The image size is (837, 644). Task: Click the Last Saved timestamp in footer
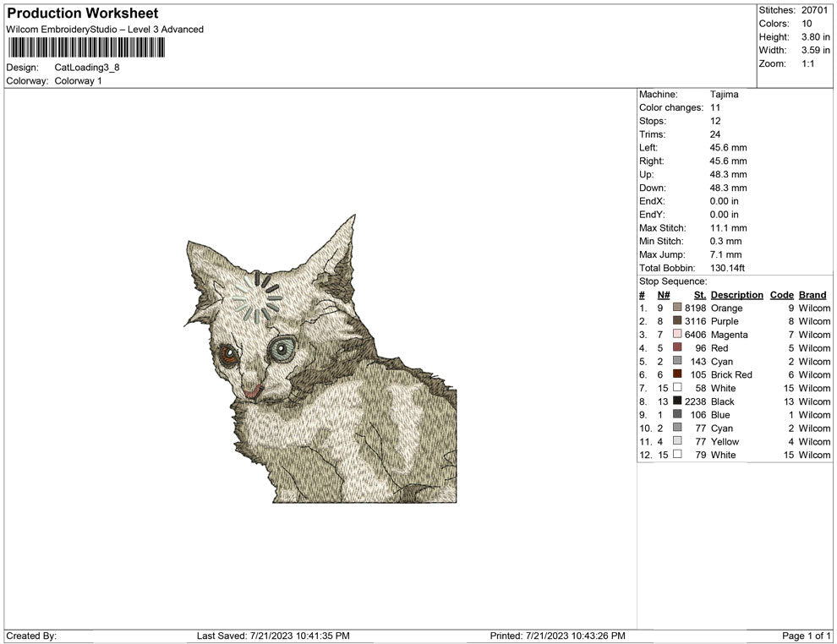coord(273,636)
